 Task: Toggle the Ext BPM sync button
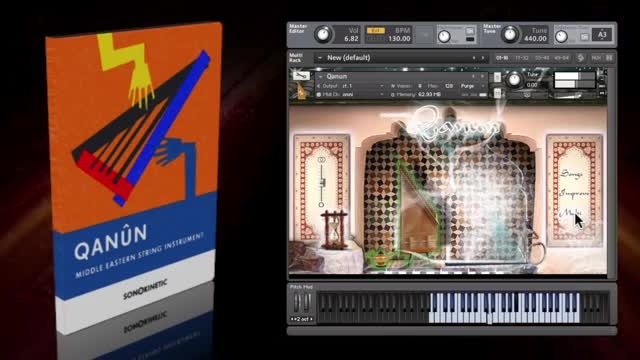click(x=375, y=31)
